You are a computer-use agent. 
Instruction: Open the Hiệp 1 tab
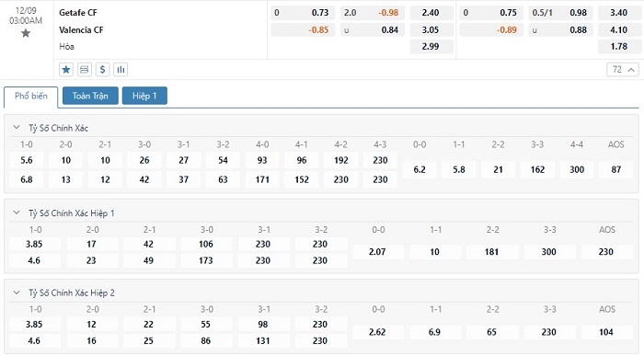pos(144,96)
